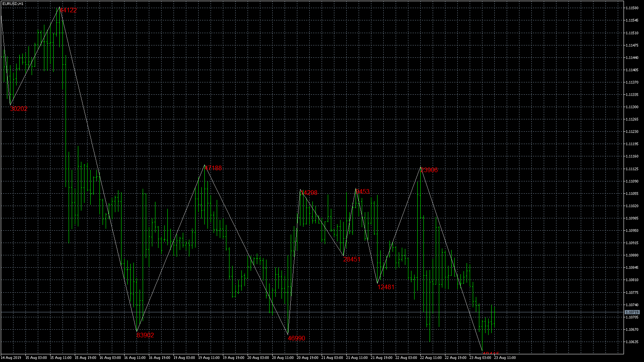Click the 1.10950 price axis label
644x362 pixels.
pos(632,231)
